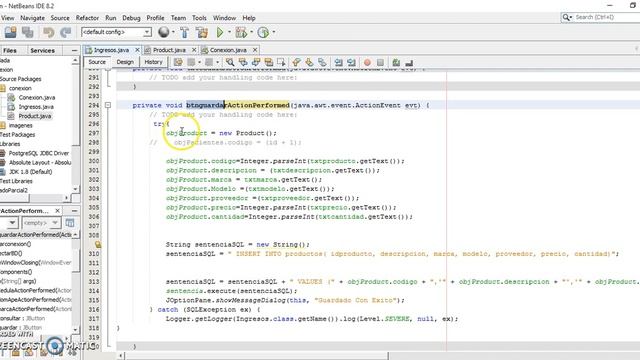Open the Refactor menu
The height and width of the screenshot is (360, 640).
point(87,18)
